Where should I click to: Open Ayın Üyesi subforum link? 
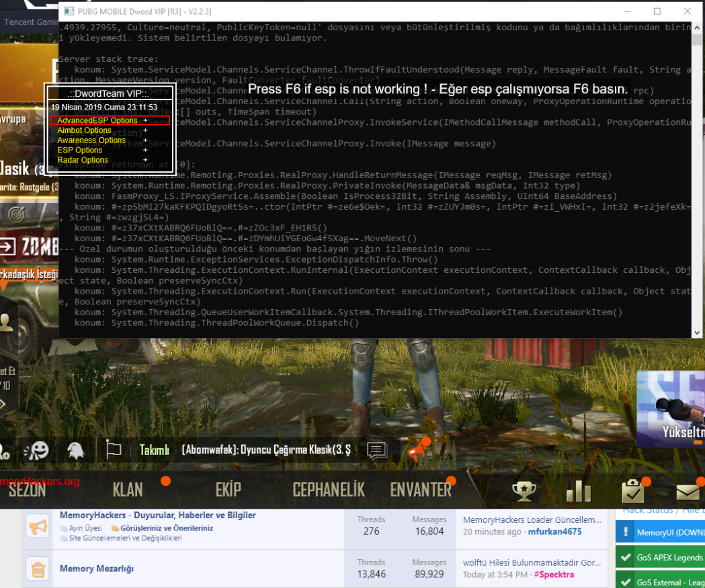85,528
